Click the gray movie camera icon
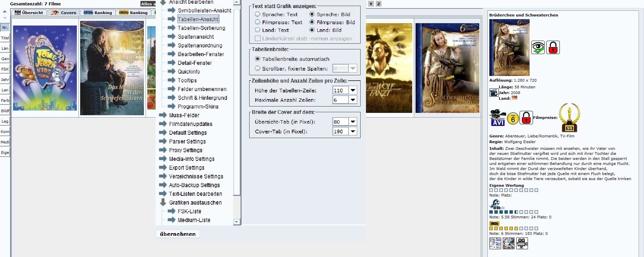Viewport: 644px width, 257px height. (x=522, y=243)
